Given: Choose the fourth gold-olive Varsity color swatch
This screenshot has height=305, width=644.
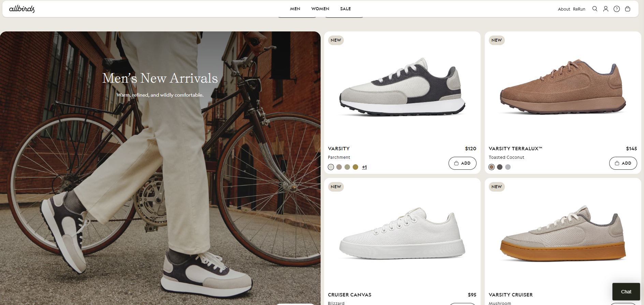Looking at the screenshot, I should tap(355, 167).
